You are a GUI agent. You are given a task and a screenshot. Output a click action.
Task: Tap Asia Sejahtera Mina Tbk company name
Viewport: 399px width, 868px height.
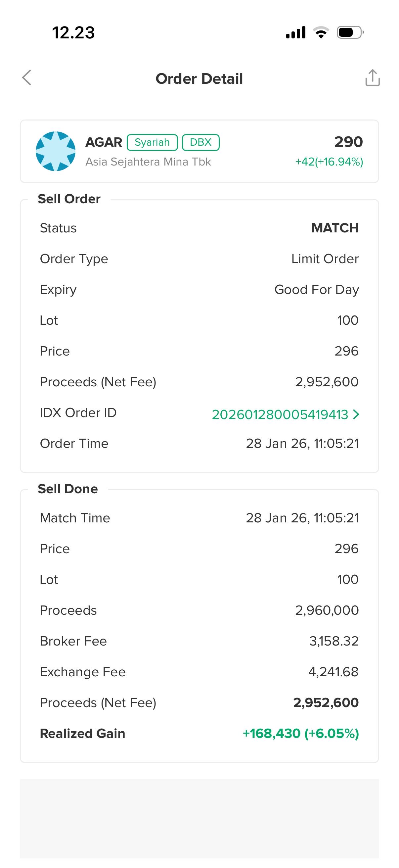148,162
